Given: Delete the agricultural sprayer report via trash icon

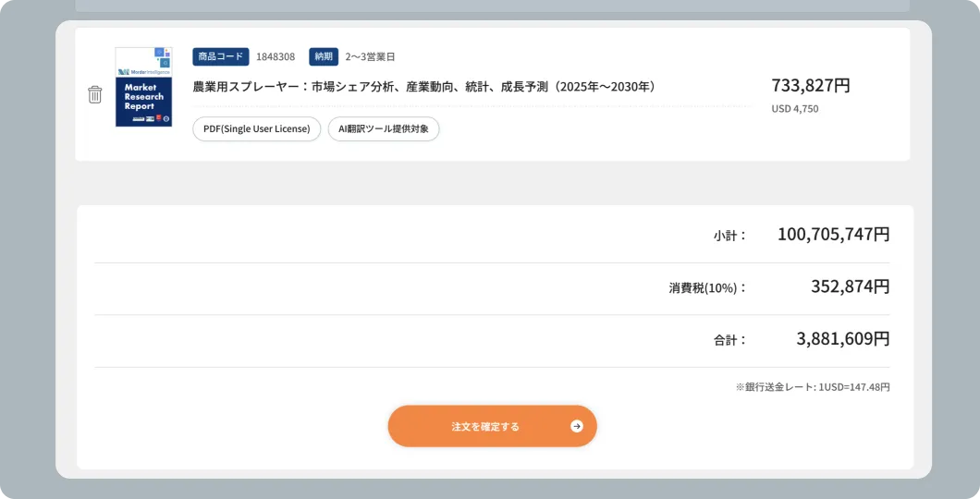Looking at the screenshot, I should pyautogui.click(x=95, y=94).
